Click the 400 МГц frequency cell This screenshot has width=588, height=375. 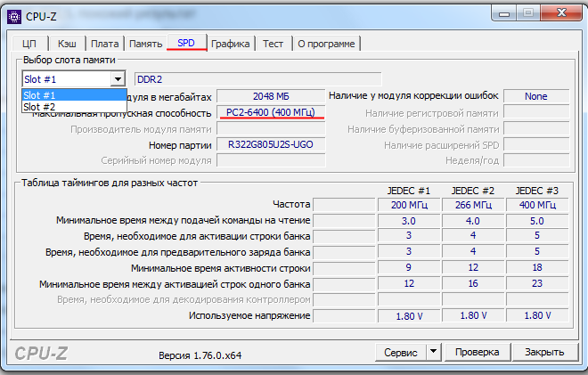[537, 205]
